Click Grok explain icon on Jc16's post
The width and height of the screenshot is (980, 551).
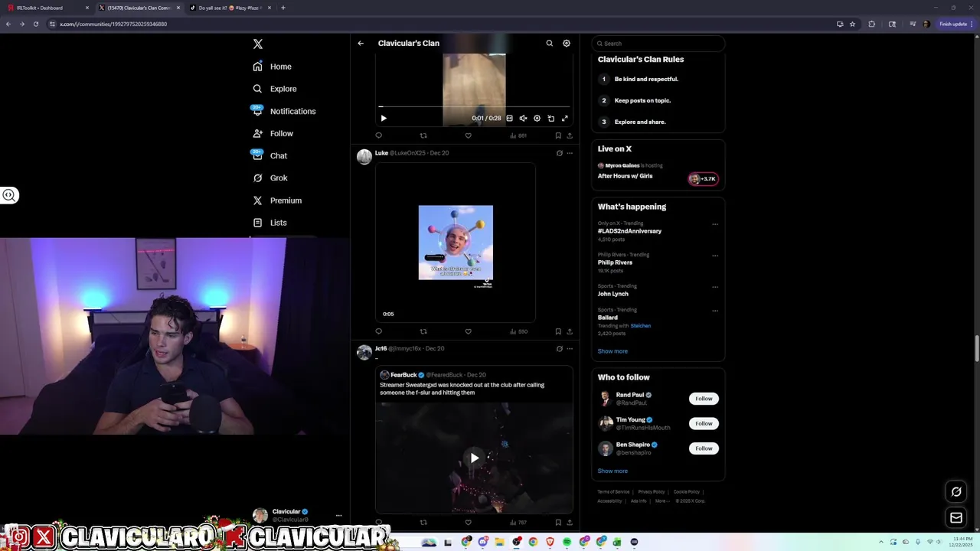coord(560,348)
